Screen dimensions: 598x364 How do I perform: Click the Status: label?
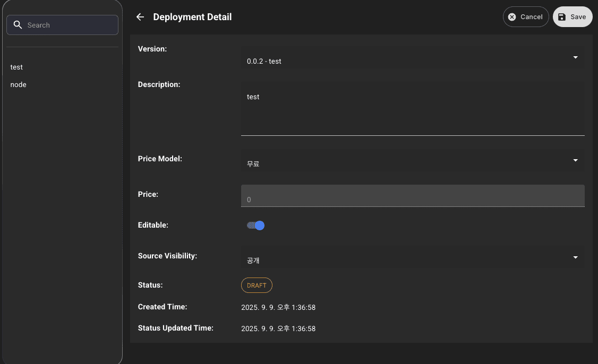pos(150,285)
